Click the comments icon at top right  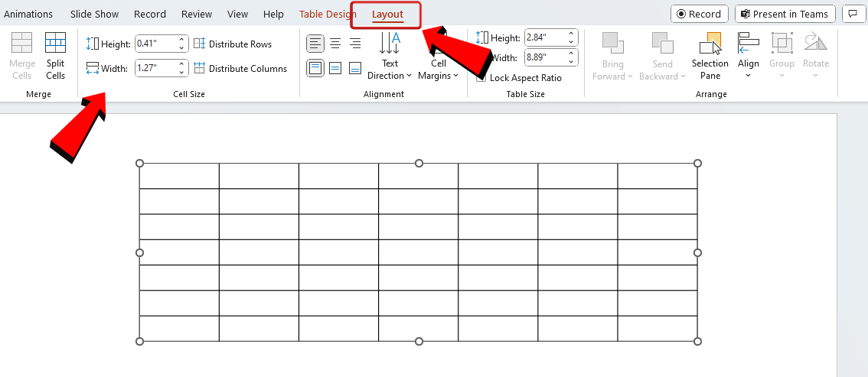tap(853, 14)
